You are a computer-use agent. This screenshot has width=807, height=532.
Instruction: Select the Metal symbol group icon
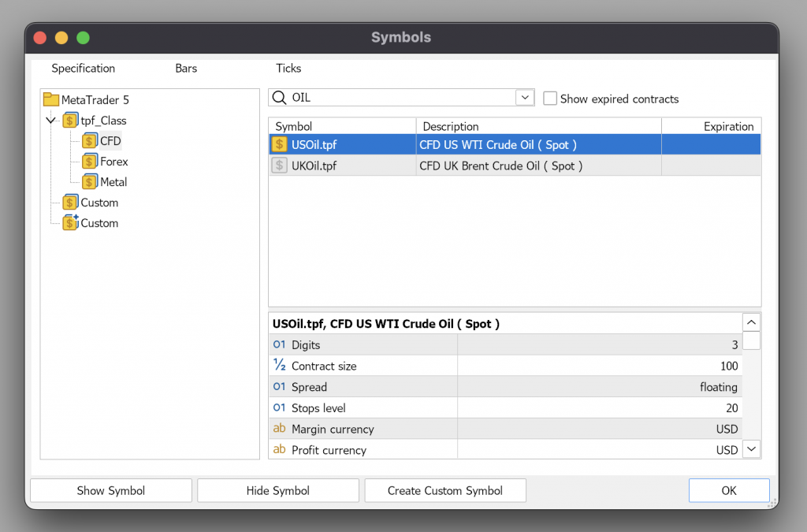(x=90, y=182)
